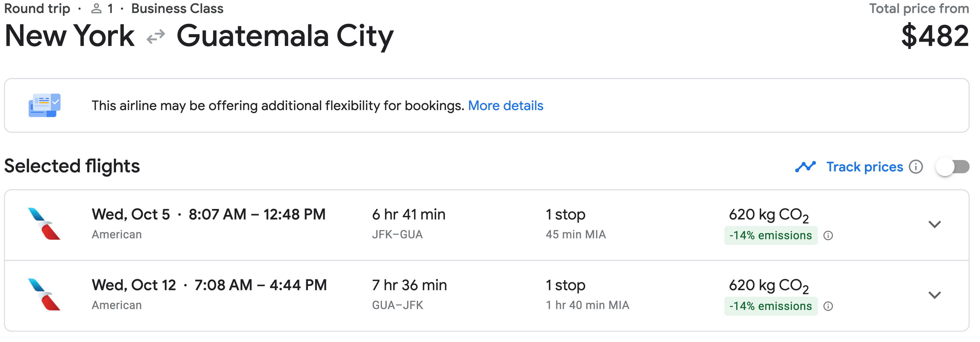Open emissions info icon for Oct 12 flight

pyautogui.click(x=828, y=306)
